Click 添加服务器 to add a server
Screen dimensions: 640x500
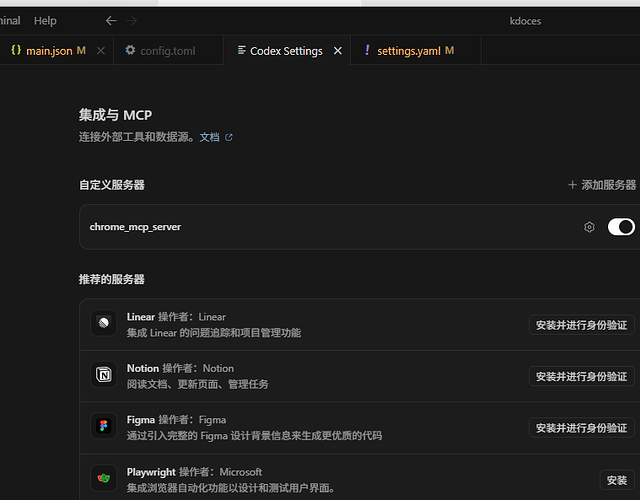click(602, 185)
